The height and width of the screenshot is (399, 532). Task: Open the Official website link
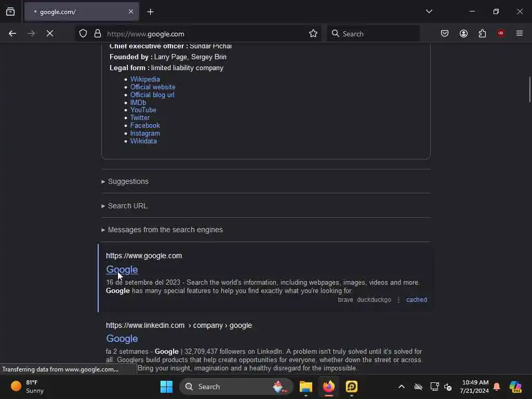[153, 87]
